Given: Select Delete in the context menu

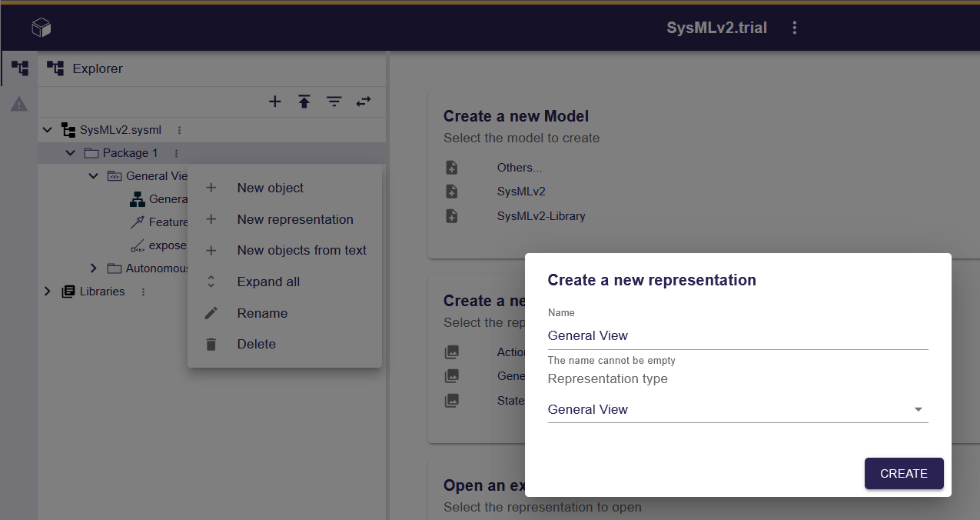Looking at the screenshot, I should pos(256,344).
